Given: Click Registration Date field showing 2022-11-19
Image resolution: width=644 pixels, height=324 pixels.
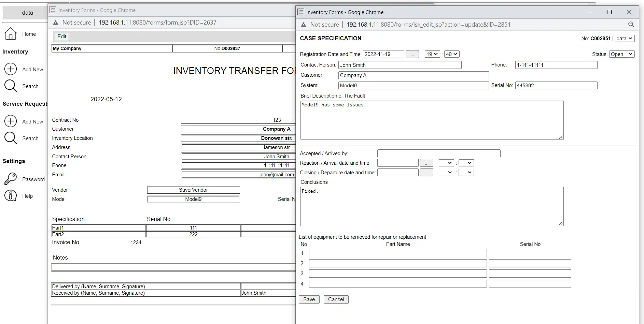Looking at the screenshot, I should (x=383, y=54).
